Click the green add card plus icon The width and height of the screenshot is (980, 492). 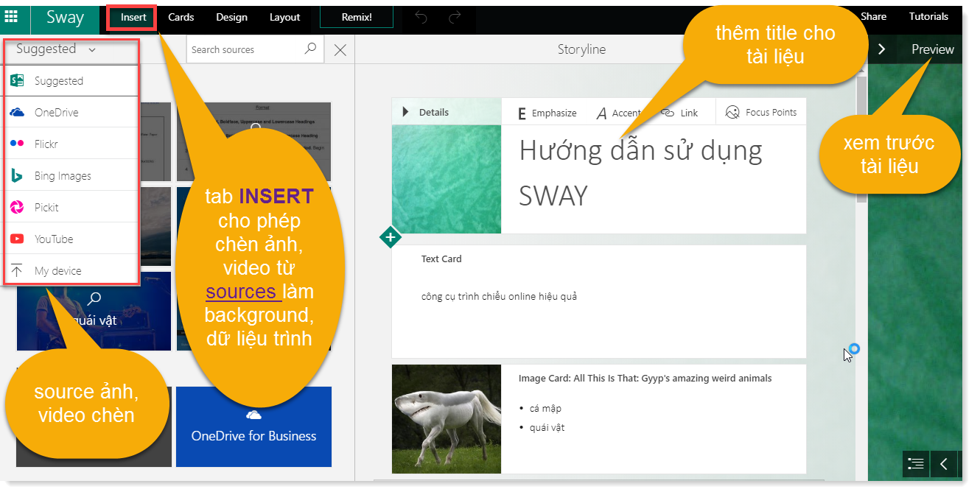[x=390, y=237]
